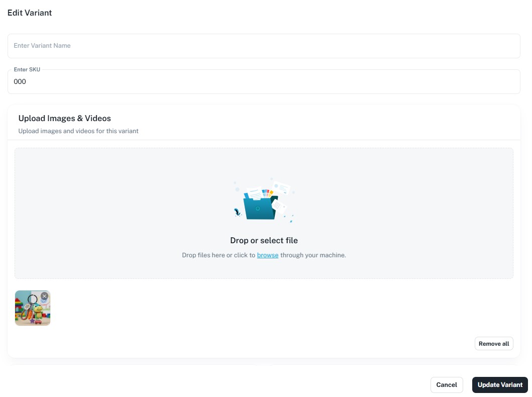Image resolution: width=532 pixels, height=397 pixels.
Task: Click the "Upload images and videos for this variant" subtitle
Action: point(78,131)
